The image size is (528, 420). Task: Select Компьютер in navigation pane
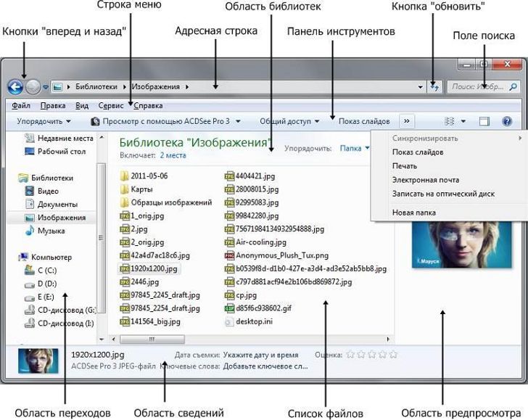[x=46, y=258]
